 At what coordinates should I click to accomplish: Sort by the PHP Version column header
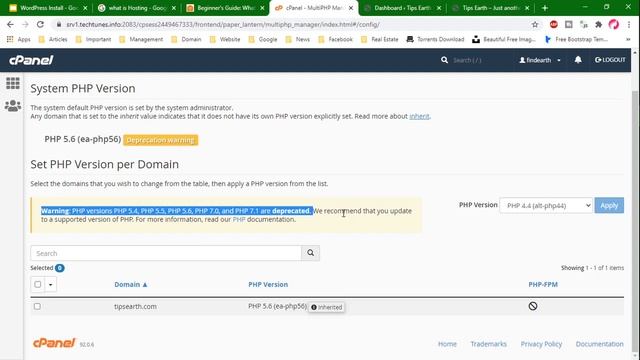coord(268,284)
